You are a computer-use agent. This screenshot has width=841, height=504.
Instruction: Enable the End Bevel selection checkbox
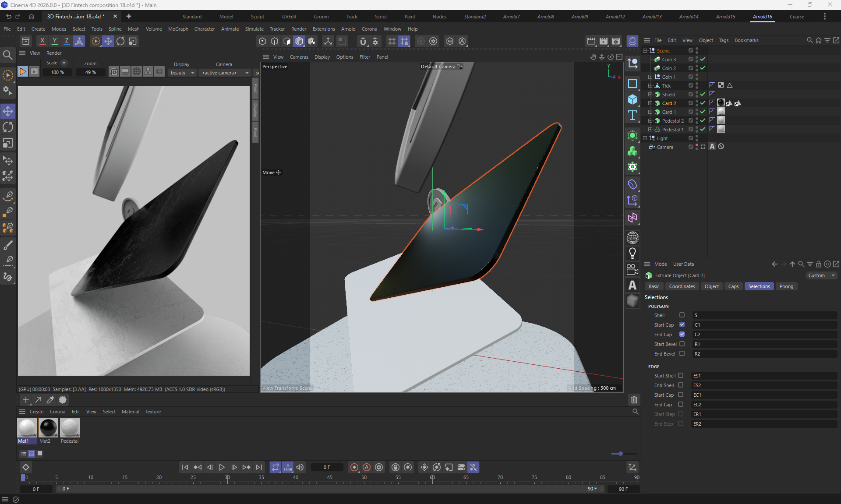click(682, 354)
